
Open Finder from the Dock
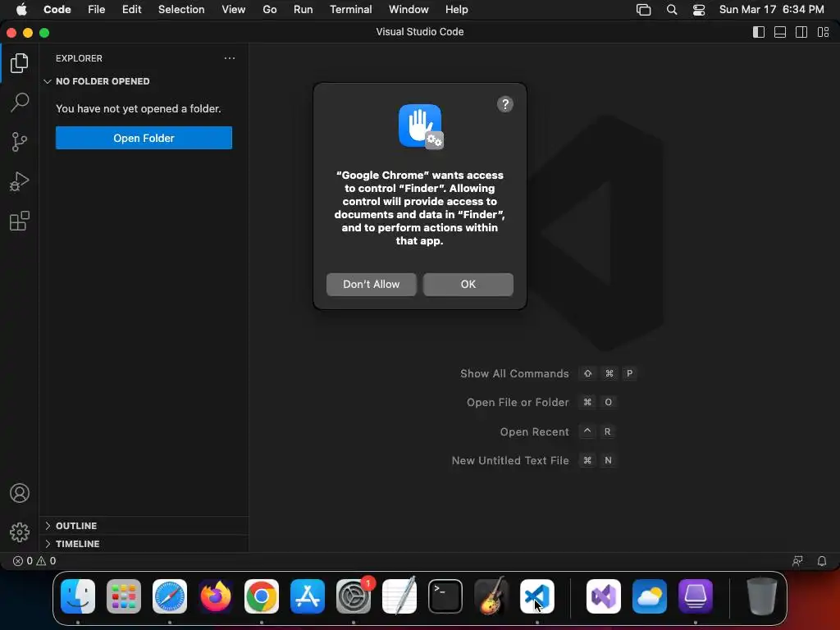(78, 596)
